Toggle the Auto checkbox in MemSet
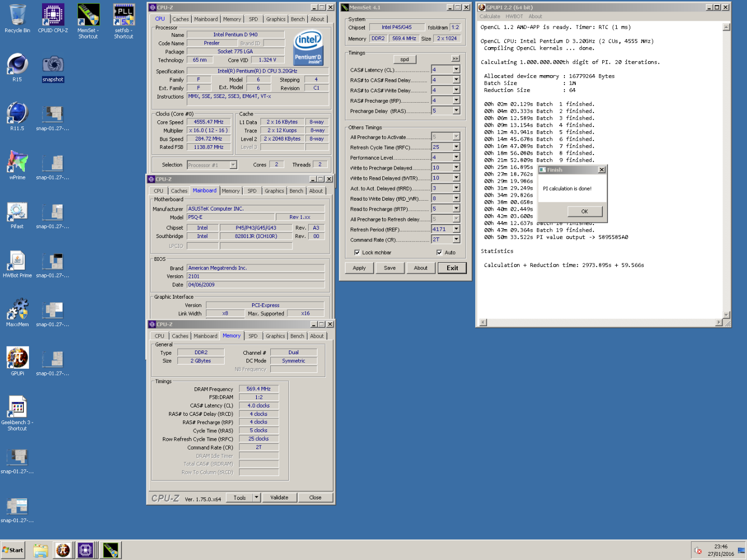Viewport: 747px width, 560px height. (x=439, y=253)
